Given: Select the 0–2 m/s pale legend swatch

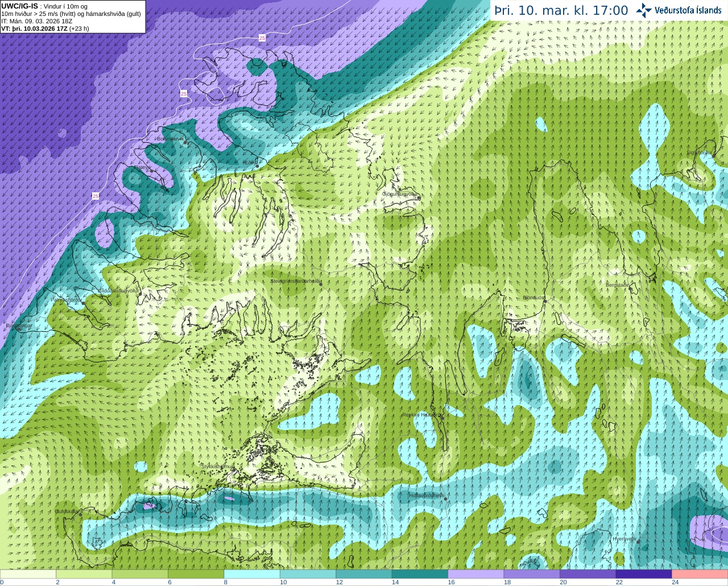Looking at the screenshot, I should point(28,573).
